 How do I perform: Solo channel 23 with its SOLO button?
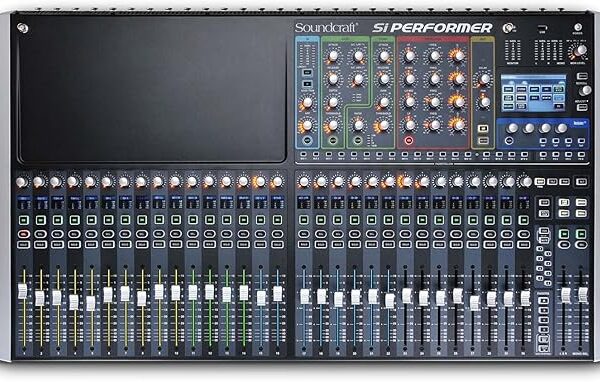point(405,245)
